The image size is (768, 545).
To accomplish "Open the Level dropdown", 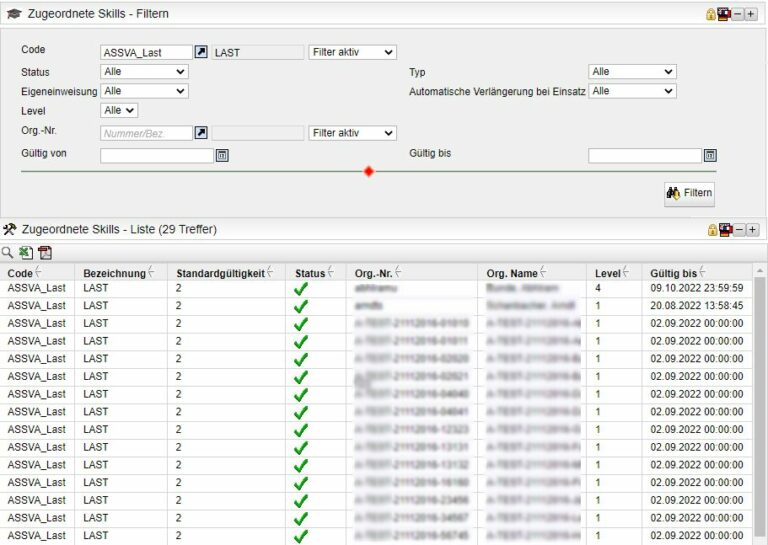I will (119, 111).
